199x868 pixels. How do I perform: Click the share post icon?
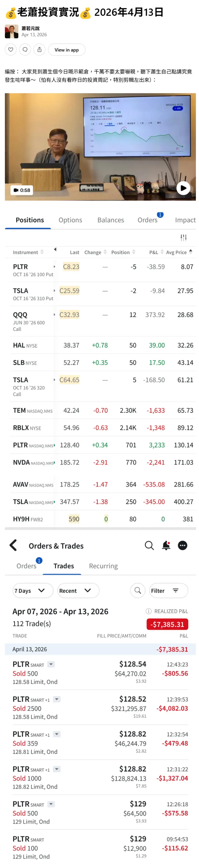pos(39,50)
